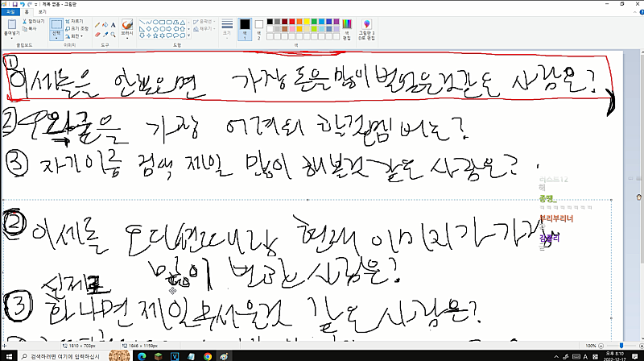Click the Crop (자르기) button
The height and width of the screenshot is (361, 644).
[x=74, y=21]
